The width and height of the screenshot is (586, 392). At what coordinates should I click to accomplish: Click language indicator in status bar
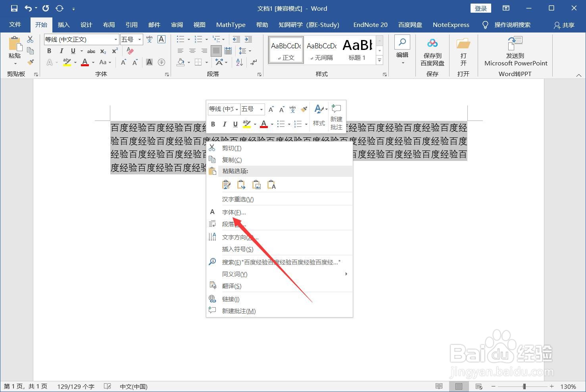134,386
